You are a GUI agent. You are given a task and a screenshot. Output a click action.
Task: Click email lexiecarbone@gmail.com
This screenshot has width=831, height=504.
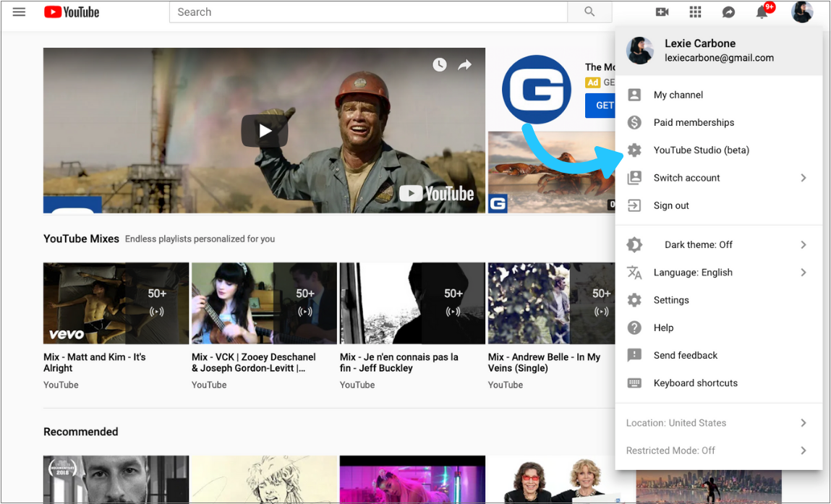coord(719,58)
